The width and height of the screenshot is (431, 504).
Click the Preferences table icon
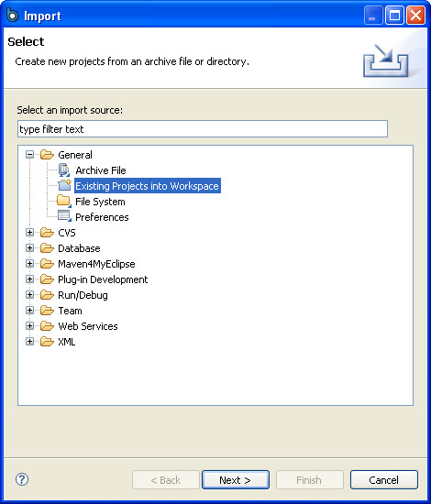64,216
